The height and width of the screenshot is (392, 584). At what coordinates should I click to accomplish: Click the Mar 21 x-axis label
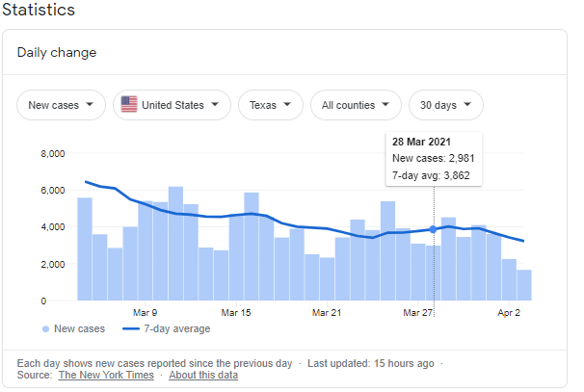click(x=328, y=313)
